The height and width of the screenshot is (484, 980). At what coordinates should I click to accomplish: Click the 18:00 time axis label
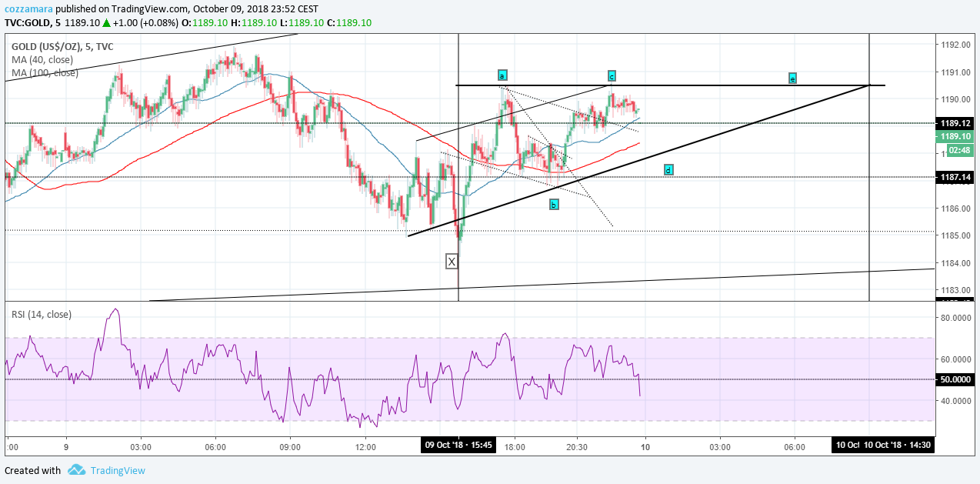coord(515,446)
